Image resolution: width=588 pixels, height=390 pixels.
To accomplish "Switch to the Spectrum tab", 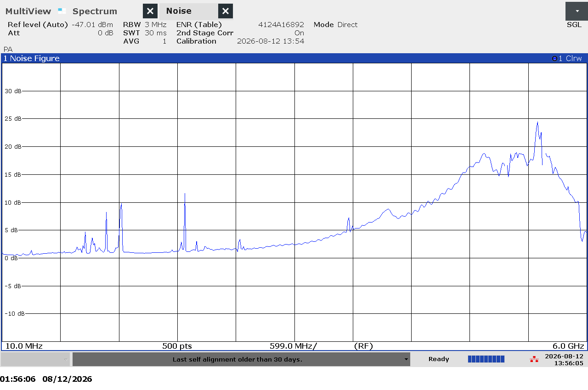I will tap(95, 11).
